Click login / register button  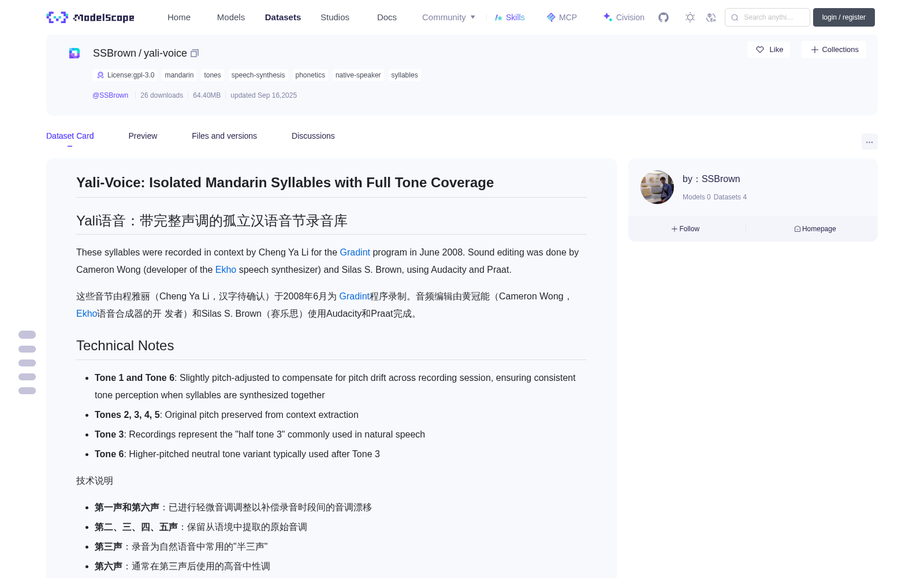tap(844, 17)
